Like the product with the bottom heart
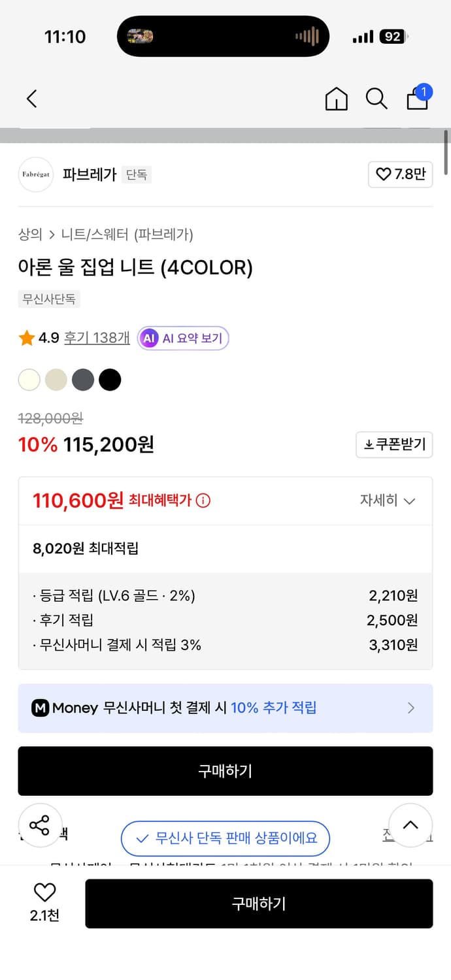 pyautogui.click(x=43, y=896)
